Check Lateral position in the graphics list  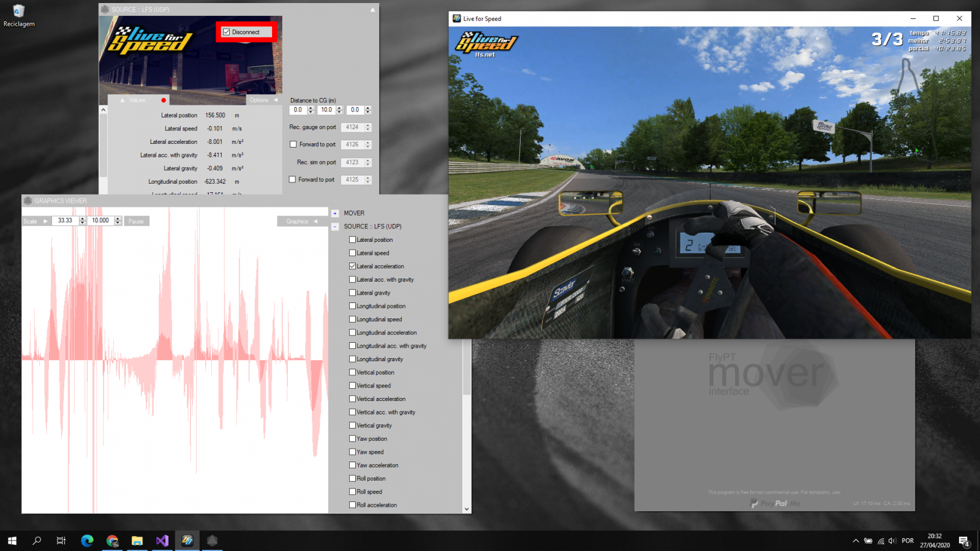pyautogui.click(x=352, y=239)
